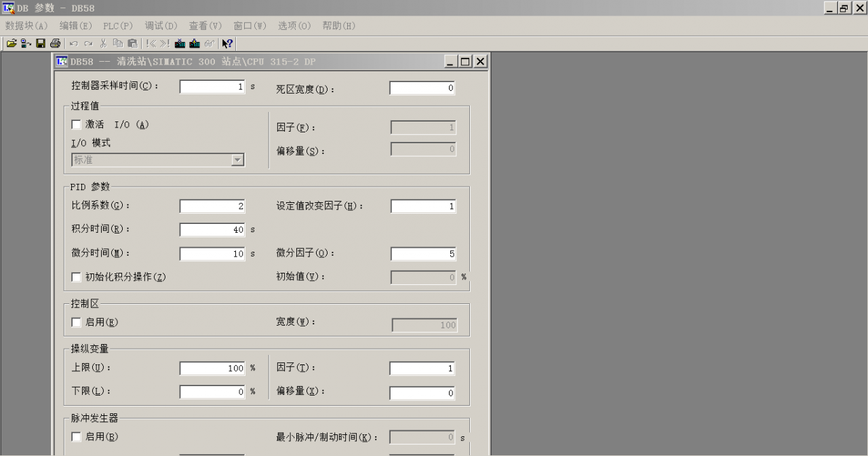The image size is (868, 456).
Task: Enable the 脉冲发生器 启用 checkbox
Action: 76,437
